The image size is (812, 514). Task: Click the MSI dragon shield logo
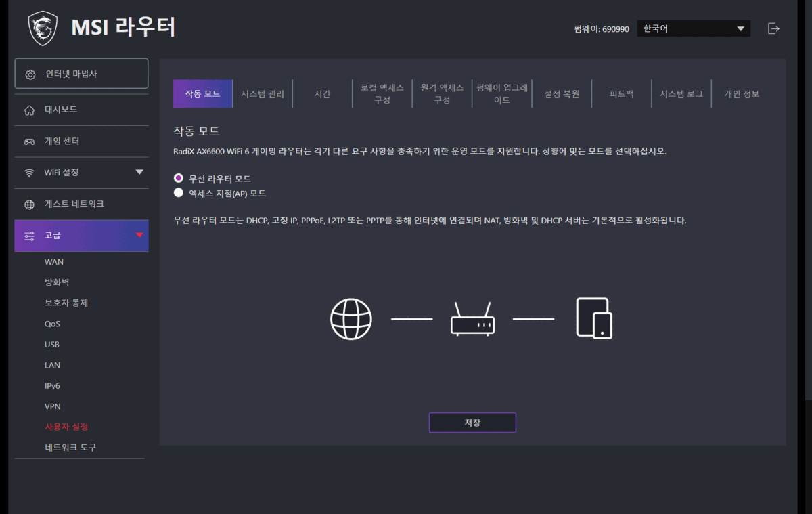[x=42, y=28]
